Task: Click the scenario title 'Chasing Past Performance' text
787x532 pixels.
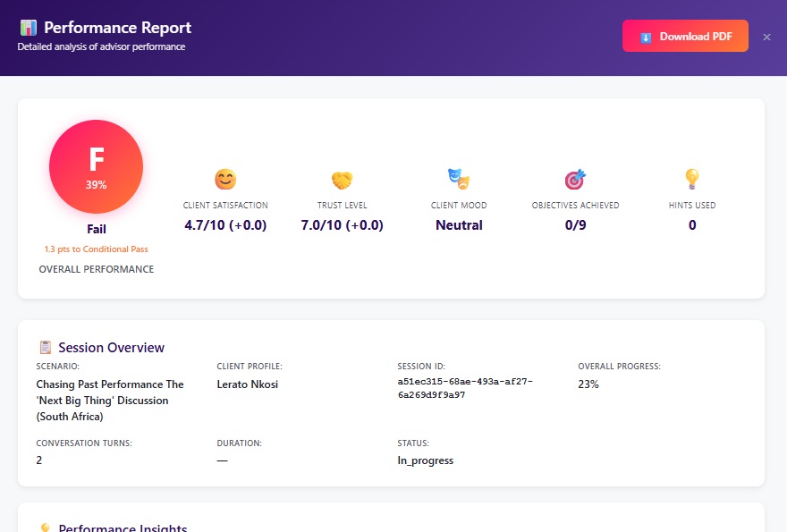Action: pyautogui.click(x=109, y=384)
